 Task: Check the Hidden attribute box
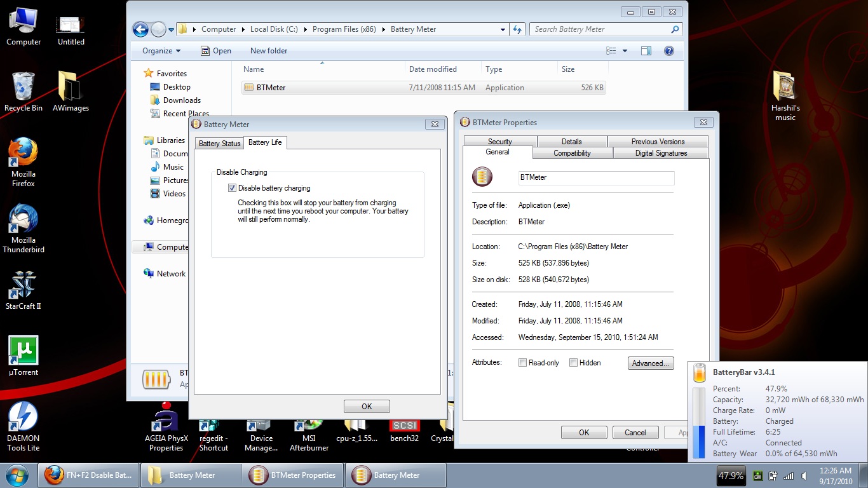[x=573, y=363]
